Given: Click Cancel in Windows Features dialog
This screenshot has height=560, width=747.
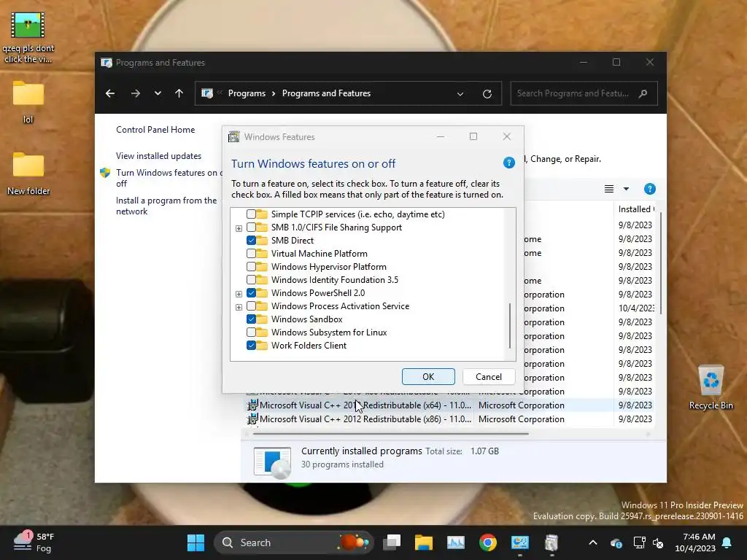Looking at the screenshot, I should [x=488, y=377].
